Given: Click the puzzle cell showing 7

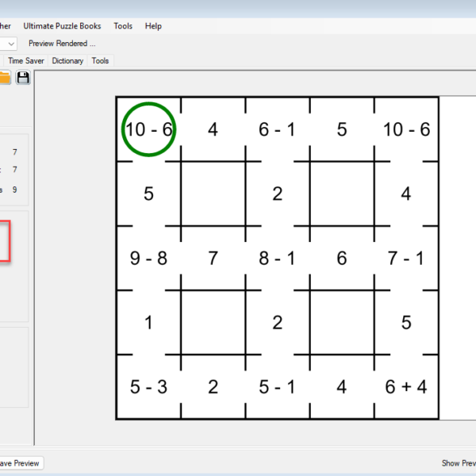Looking at the screenshot, I should (213, 259).
